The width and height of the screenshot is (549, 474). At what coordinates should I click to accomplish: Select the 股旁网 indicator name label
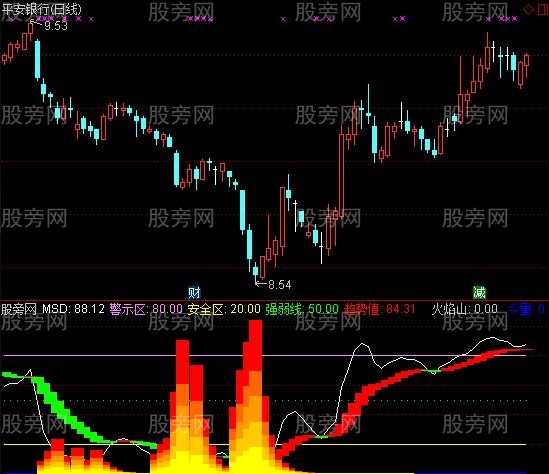click(x=19, y=309)
